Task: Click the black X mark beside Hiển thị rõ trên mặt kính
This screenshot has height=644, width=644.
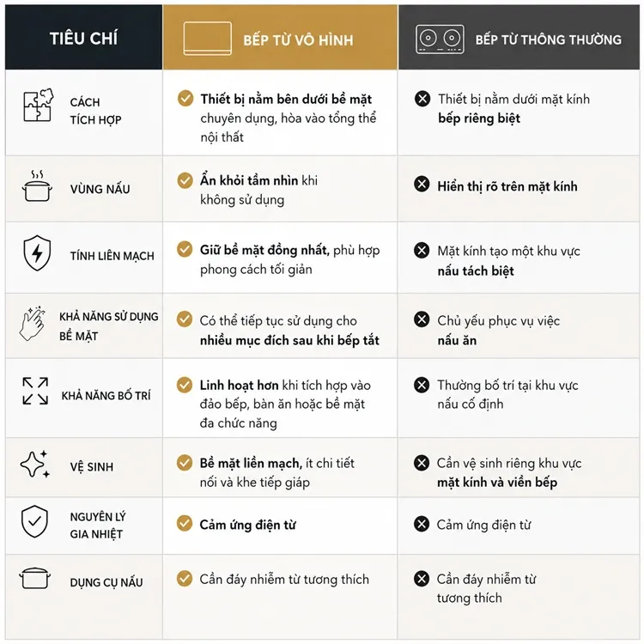Action: (422, 184)
